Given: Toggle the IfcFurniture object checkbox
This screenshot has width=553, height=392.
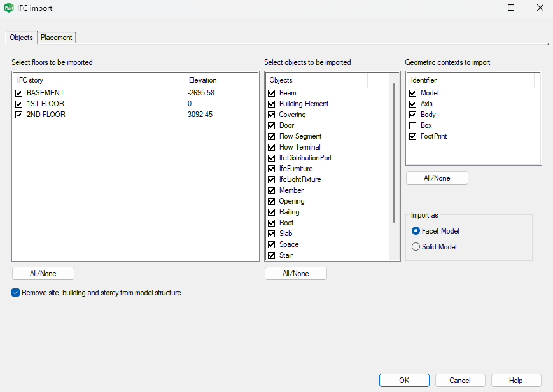Looking at the screenshot, I should tap(272, 169).
